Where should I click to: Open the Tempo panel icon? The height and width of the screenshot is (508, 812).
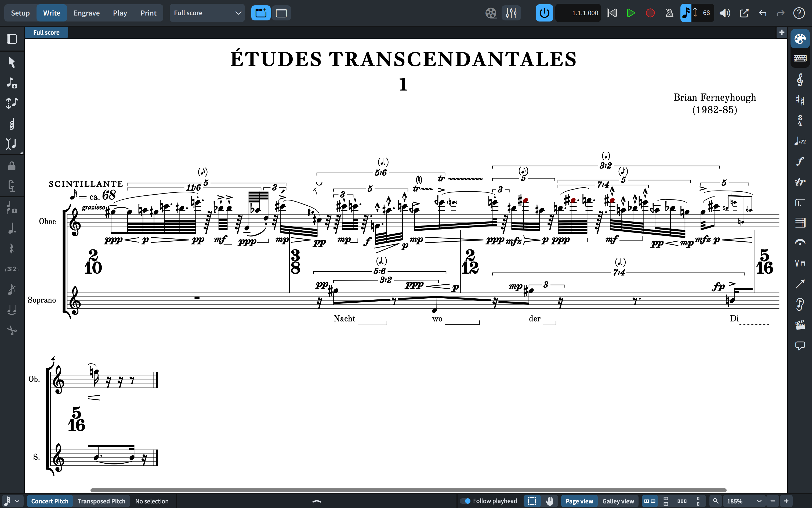point(800,141)
